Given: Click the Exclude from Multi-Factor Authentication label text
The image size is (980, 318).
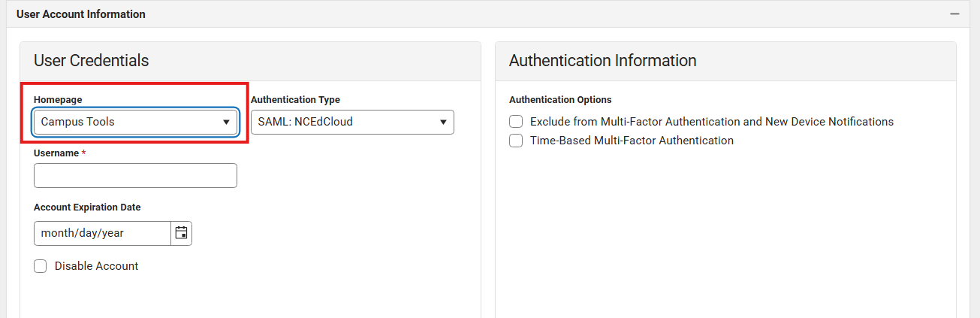Looking at the screenshot, I should pos(711,122).
